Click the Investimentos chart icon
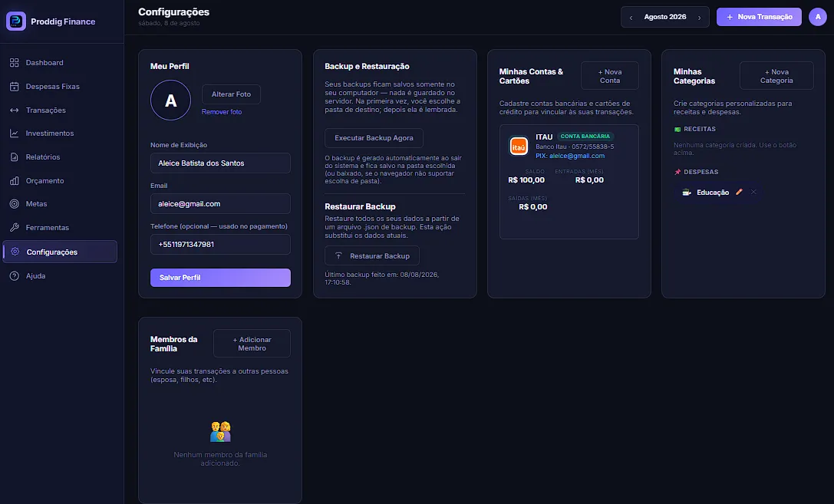The image size is (834, 504). click(15, 133)
